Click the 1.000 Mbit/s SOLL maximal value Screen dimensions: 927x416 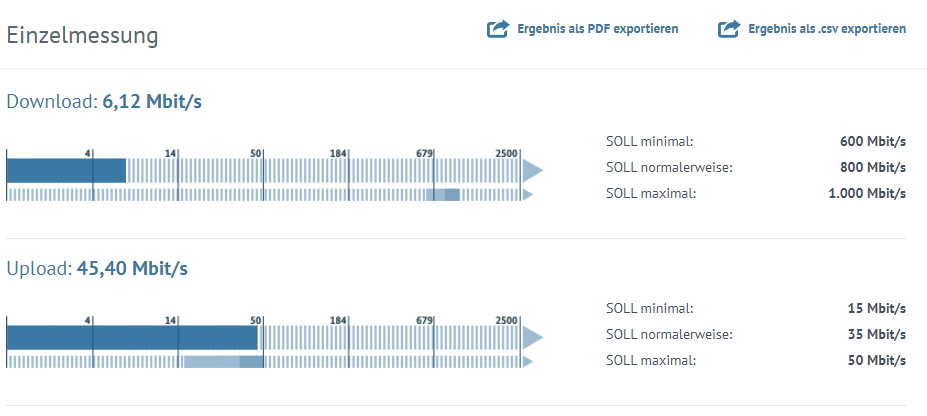coord(867,193)
